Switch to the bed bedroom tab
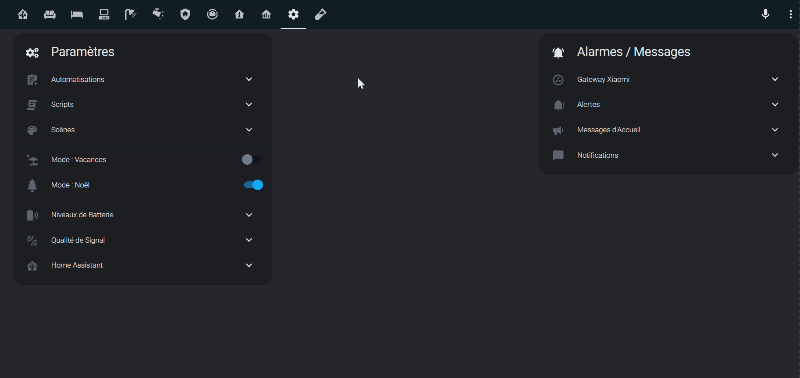 point(77,14)
